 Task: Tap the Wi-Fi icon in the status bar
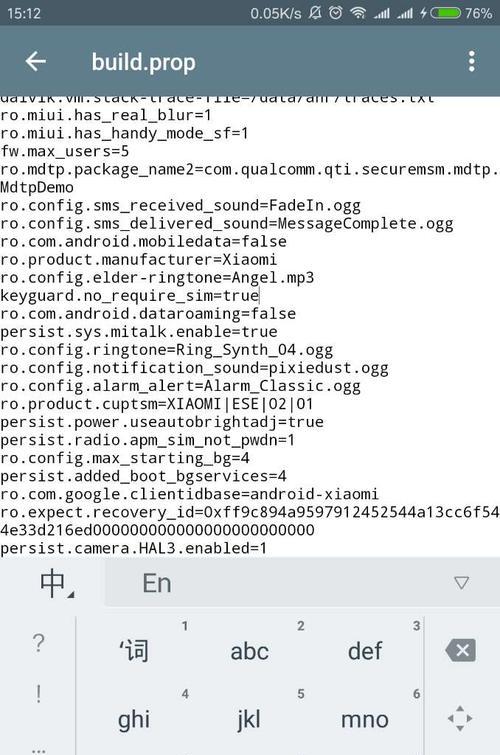point(358,13)
